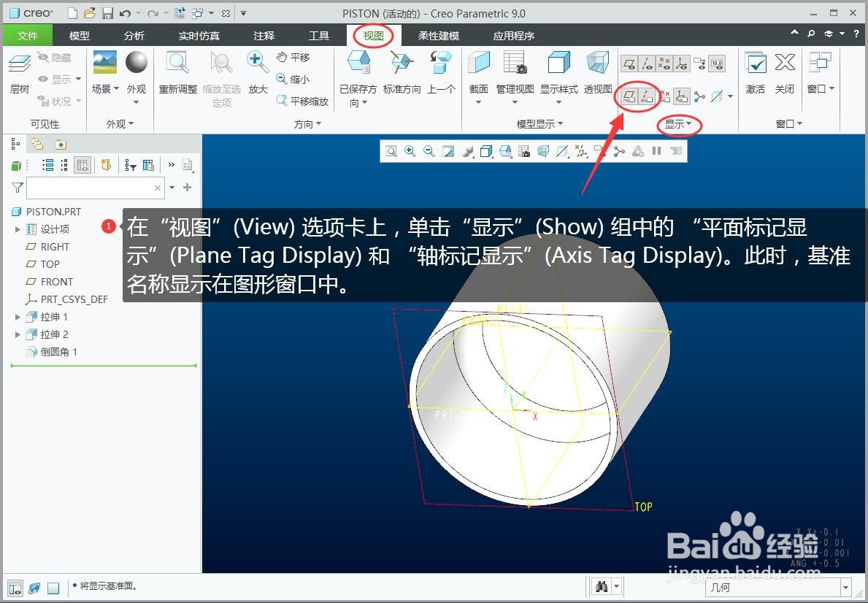Click the Close (关闭) window ribbon icon
This screenshot has width=868, height=603.
[784, 72]
